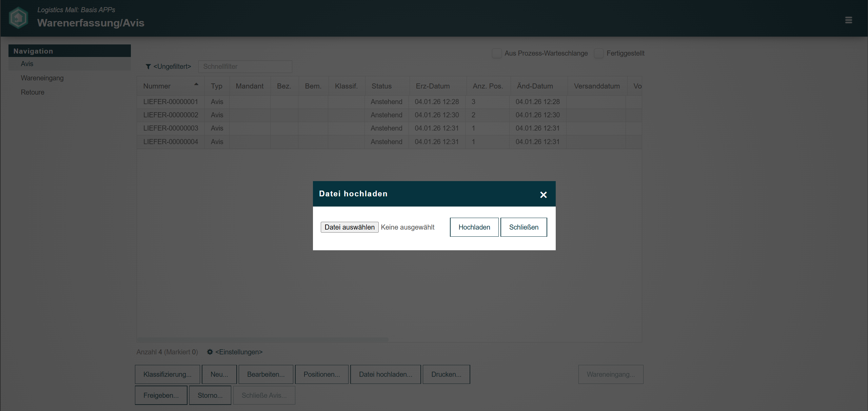Image resolution: width=868 pixels, height=411 pixels.
Task: Click the Nummer column sort arrow
Action: 196,84
